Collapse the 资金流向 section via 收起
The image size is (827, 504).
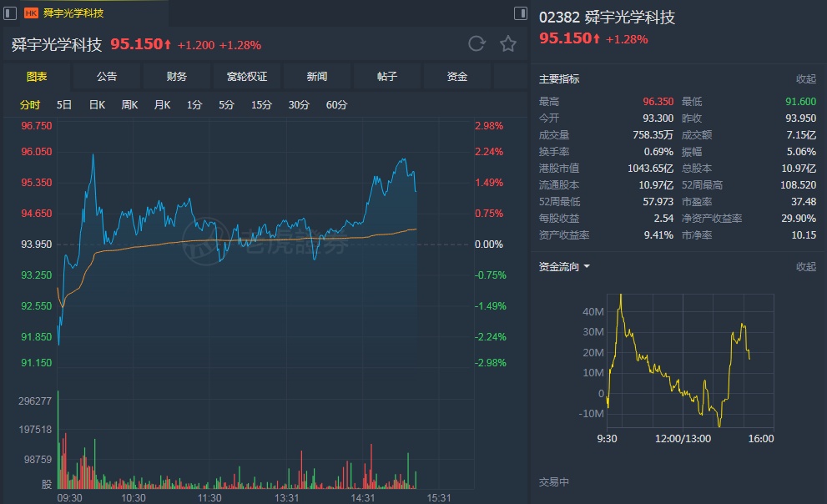pos(805,267)
